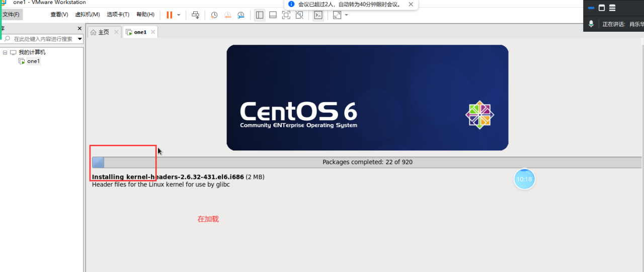Toggle the console view icon

coord(318,15)
